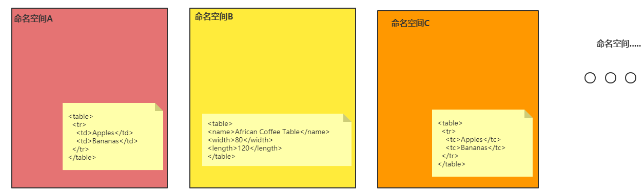Screen dimensions: 644x192
Task: Click folded corner of namespace A note
Action: tap(159, 106)
